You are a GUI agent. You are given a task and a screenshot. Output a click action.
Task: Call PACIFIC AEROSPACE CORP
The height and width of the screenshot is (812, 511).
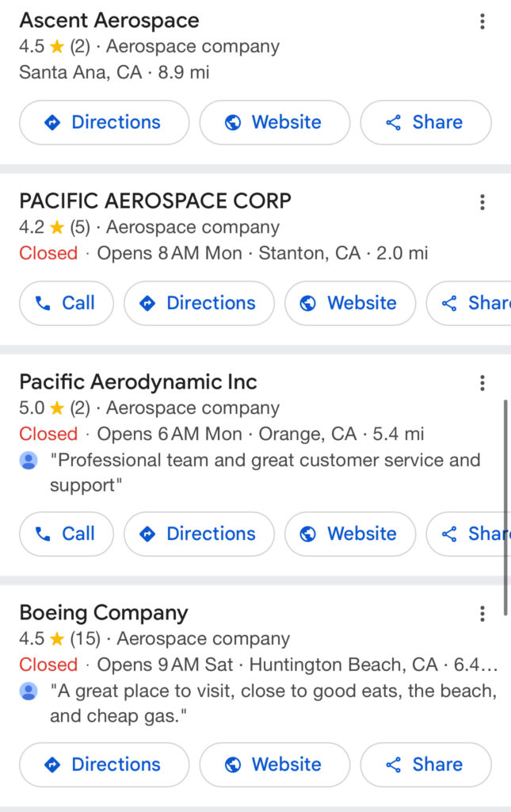(x=67, y=303)
